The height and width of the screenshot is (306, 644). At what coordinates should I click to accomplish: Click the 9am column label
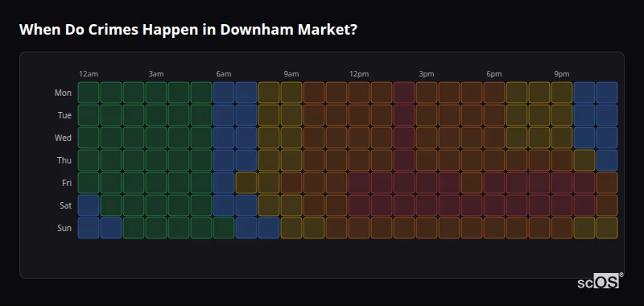(x=291, y=74)
